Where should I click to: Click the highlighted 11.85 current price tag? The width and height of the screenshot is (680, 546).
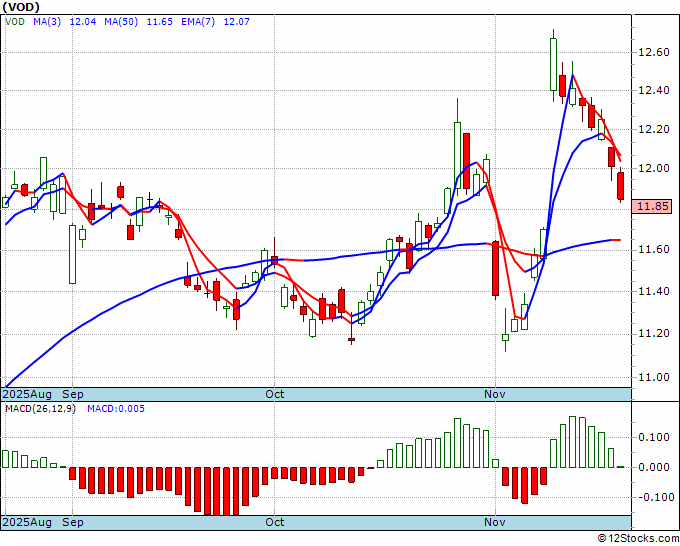[x=652, y=206]
